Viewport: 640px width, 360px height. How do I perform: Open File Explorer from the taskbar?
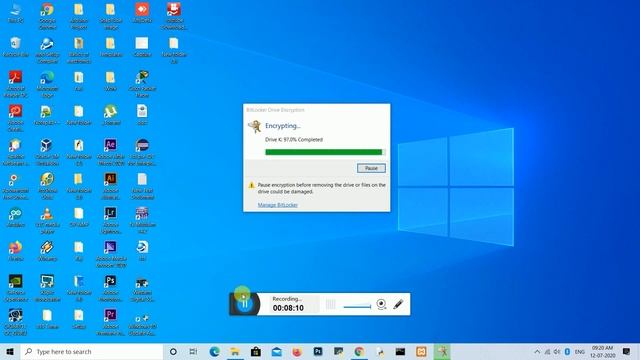(x=235, y=351)
